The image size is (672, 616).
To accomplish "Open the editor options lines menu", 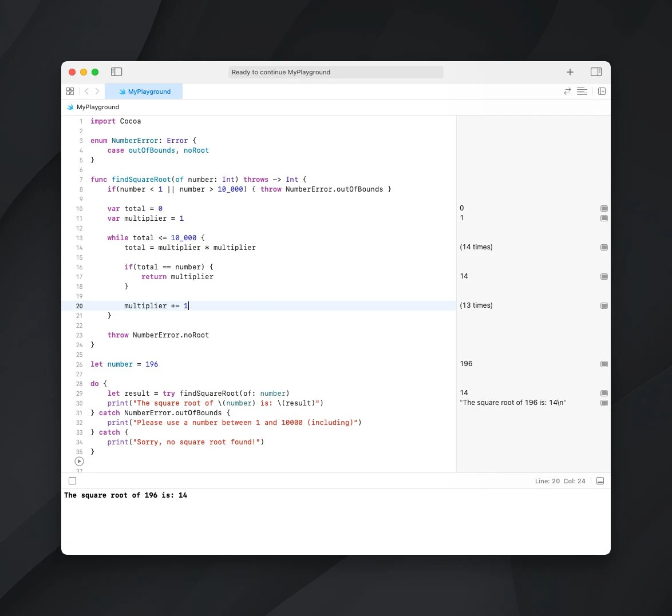I will point(582,92).
